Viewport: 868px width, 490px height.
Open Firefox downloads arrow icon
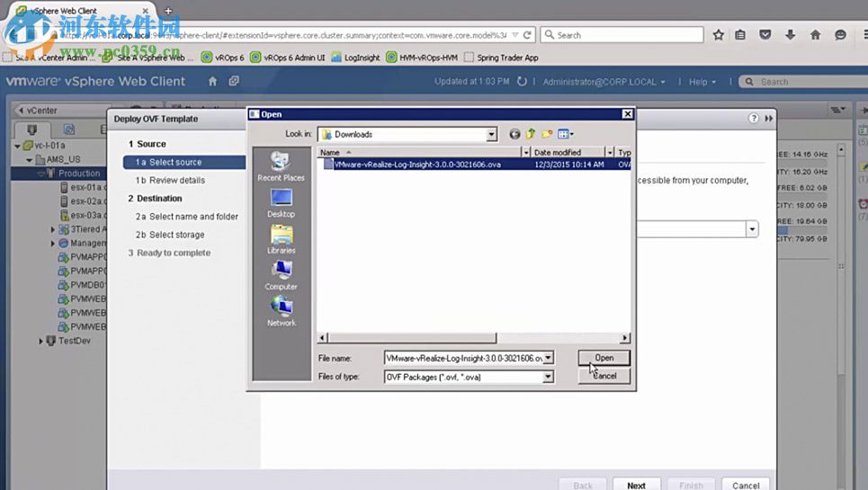click(791, 35)
